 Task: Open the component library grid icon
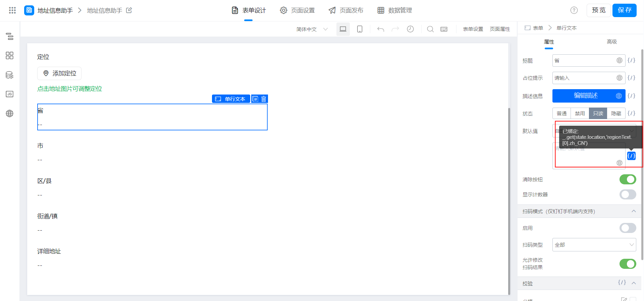tap(10, 56)
